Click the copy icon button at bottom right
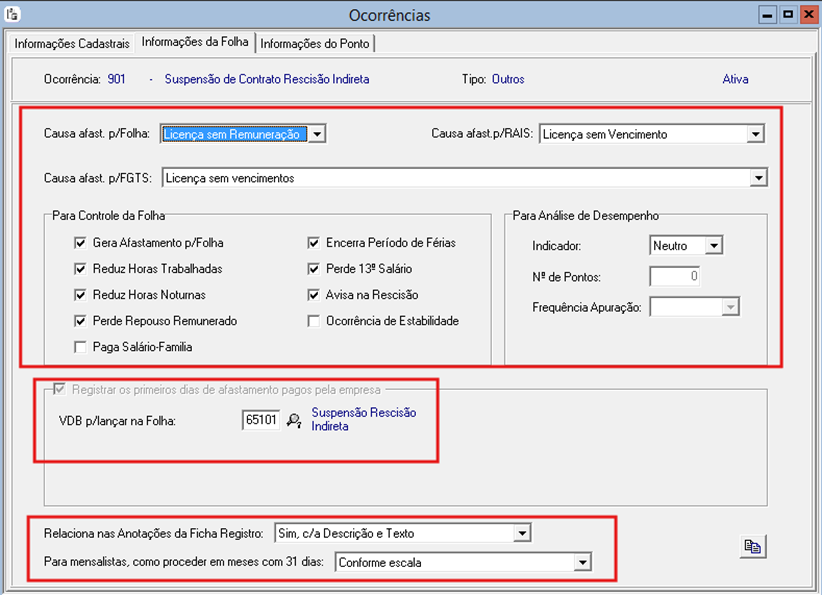The image size is (822, 595). [x=750, y=545]
